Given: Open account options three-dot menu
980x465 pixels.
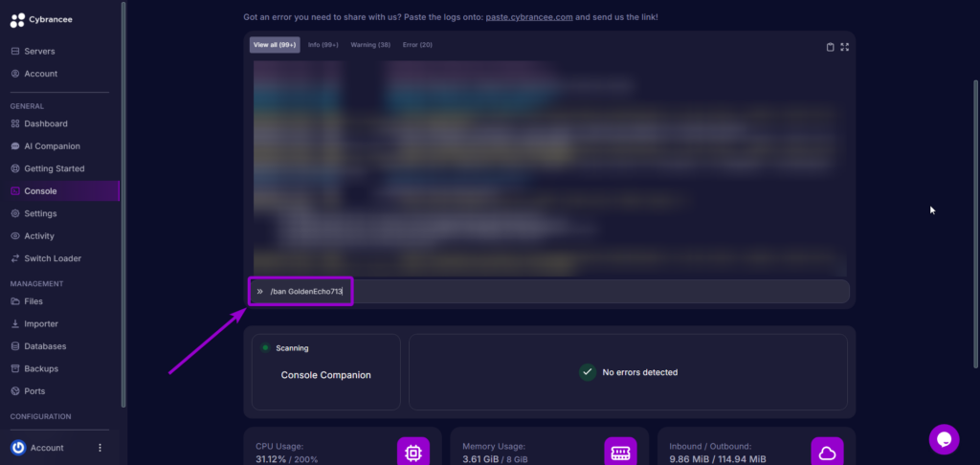Looking at the screenshot, I should [100, 447].
